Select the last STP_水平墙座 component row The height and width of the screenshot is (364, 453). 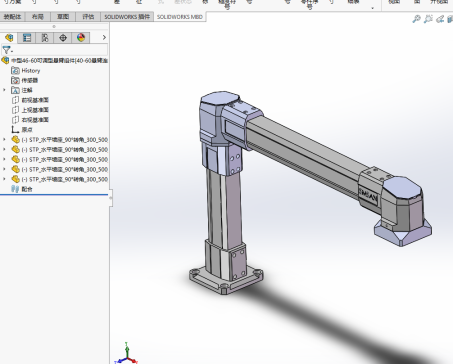65,179
